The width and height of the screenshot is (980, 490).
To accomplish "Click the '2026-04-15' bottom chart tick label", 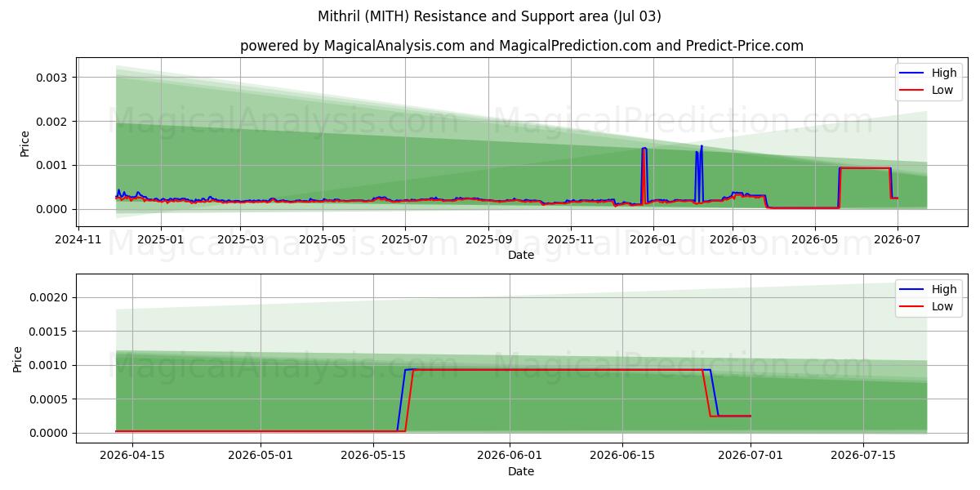I will [x=131, y=455].
